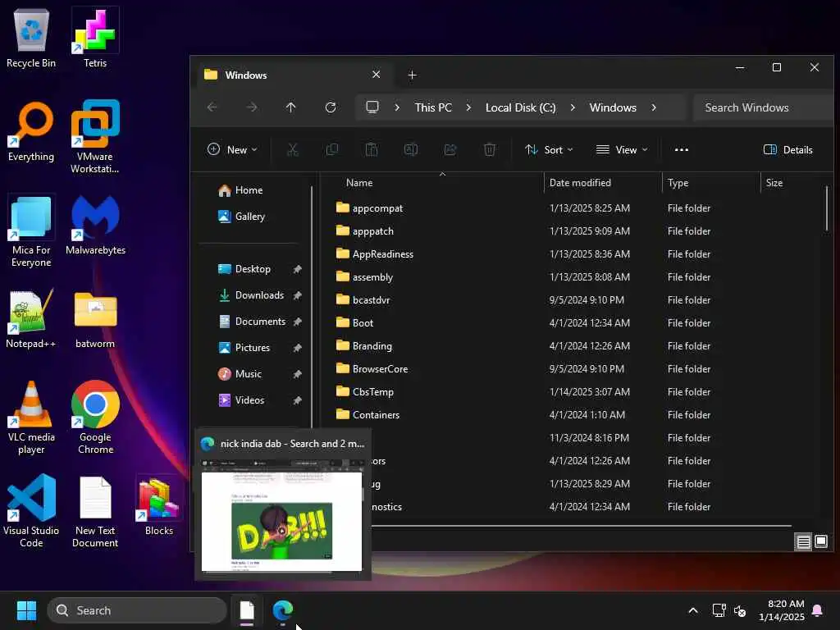Click the Cut toolbar icon
840x630 pixels.
point(293,150)
